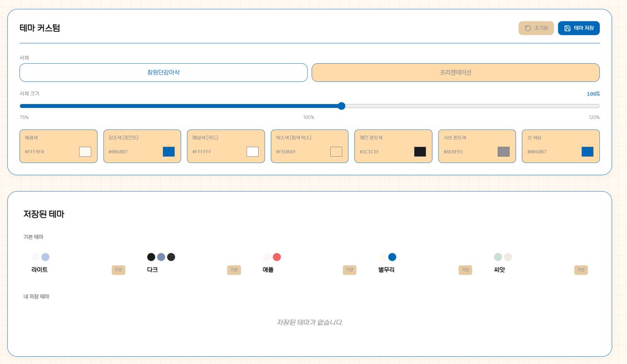Click the 100% font size value
627x364 pixels.
593,94
